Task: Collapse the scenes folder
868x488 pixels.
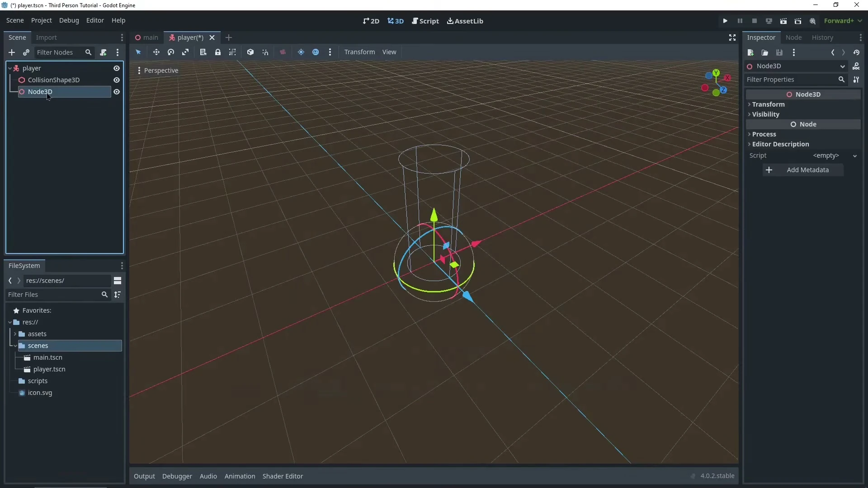Action: coord(15,346)
